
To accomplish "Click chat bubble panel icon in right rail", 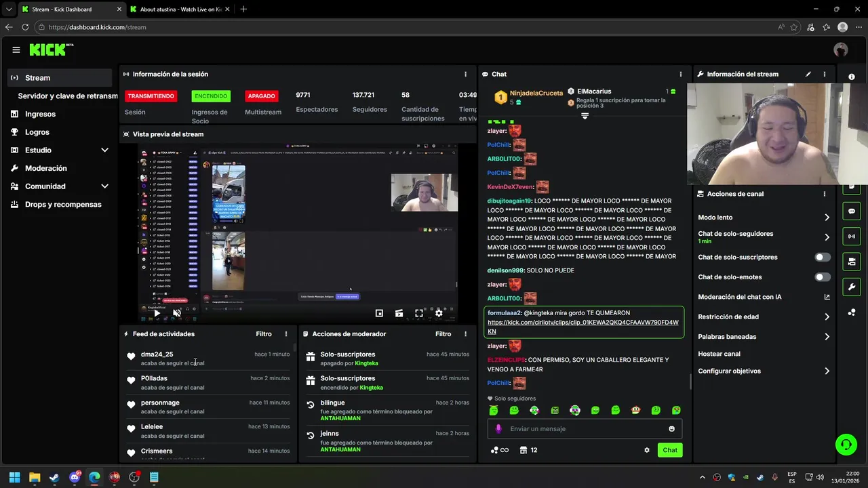I will point(852,211).
